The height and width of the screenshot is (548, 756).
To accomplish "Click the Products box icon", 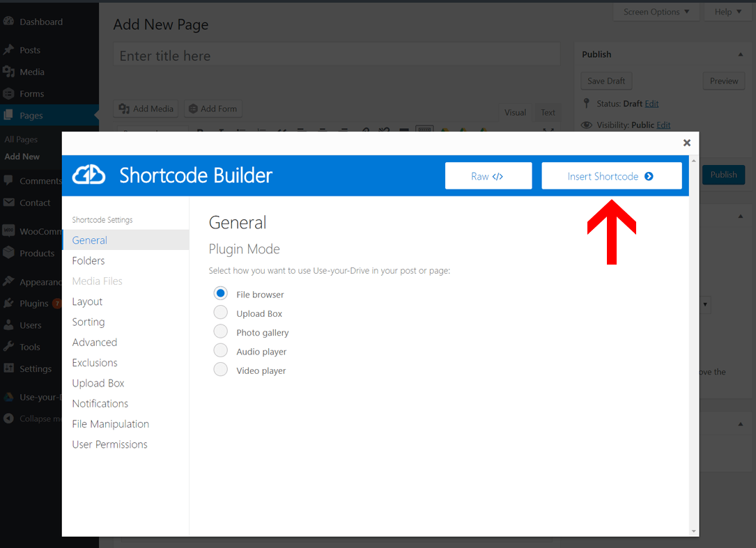I will 8,253.
